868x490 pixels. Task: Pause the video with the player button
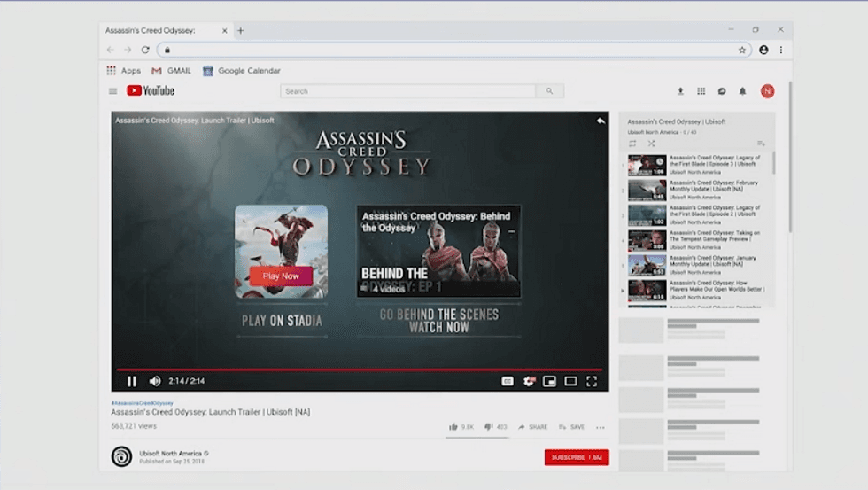(132, 381)
